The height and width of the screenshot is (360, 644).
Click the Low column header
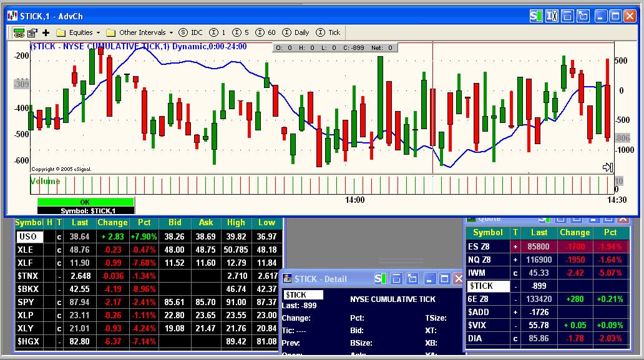(266, 223)
